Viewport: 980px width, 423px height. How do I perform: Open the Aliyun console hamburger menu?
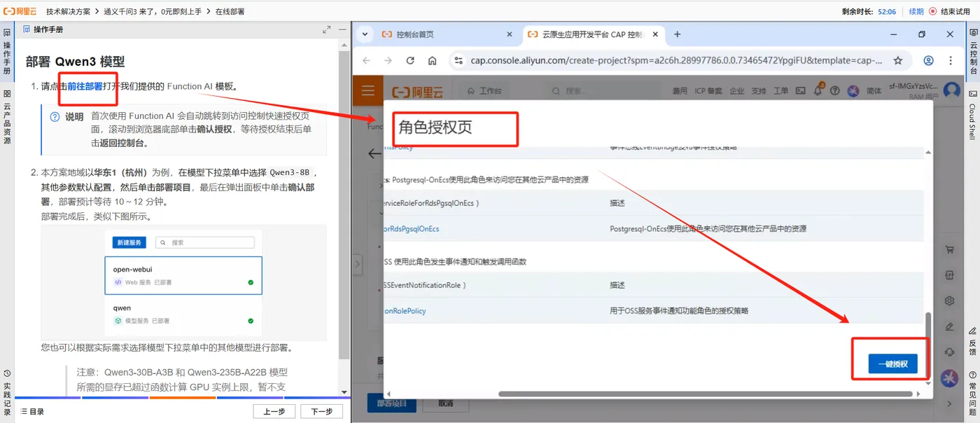pyautogui.click(x=368, y=91)
